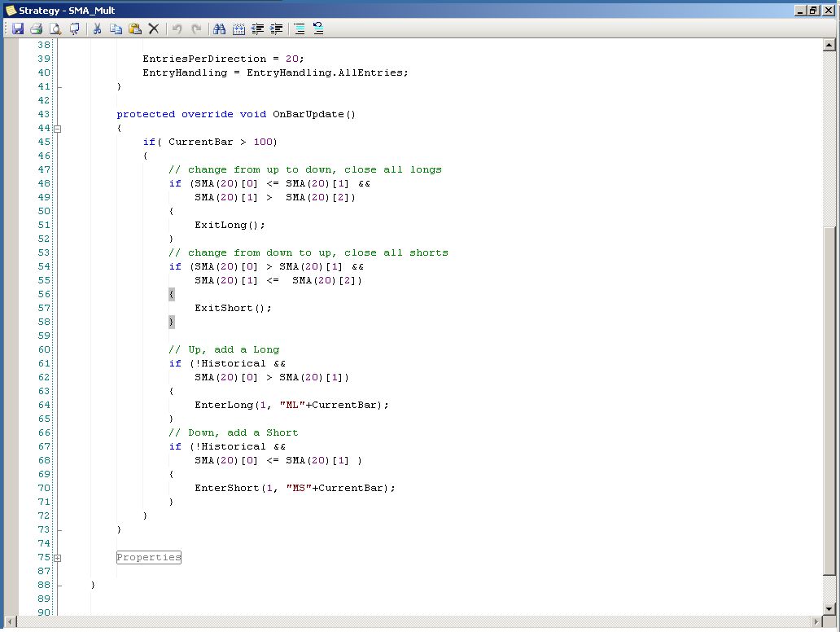This screenshot has height=632, width=840.
Task: Collapse the OnBarUpdate block at line 44
Action: click(x=57, y=129)
